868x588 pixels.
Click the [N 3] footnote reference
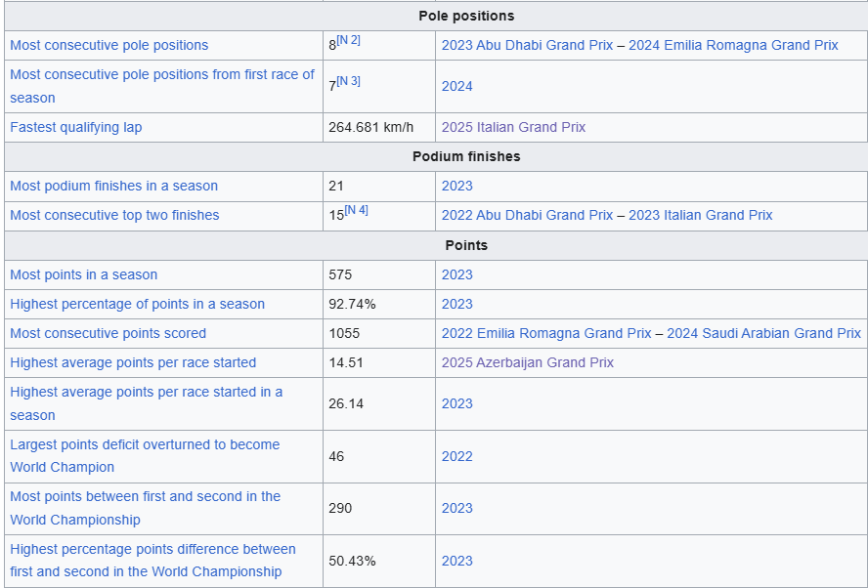[x=348, y=81]
